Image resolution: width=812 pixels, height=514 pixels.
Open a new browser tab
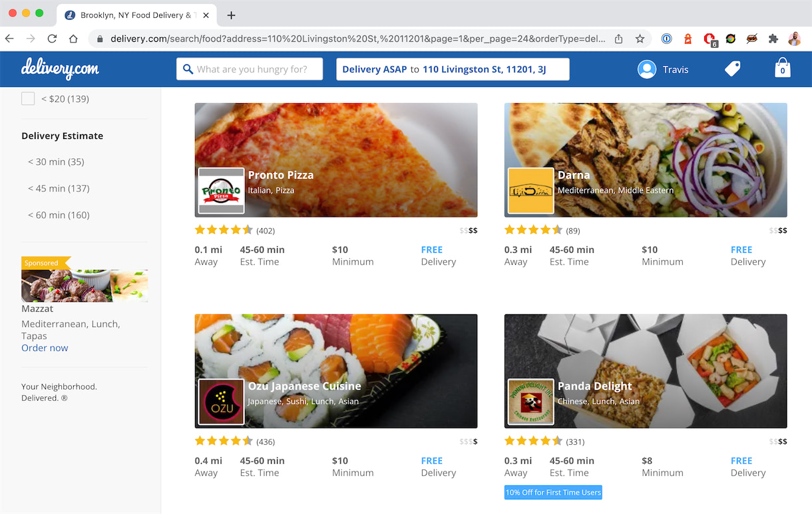coord(231,15)
